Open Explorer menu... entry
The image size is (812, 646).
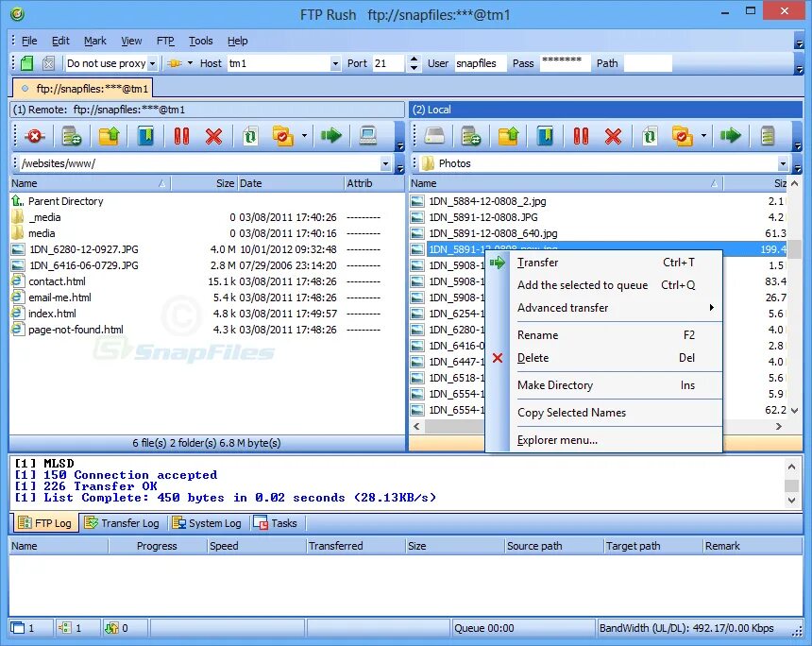coord(605,440)
